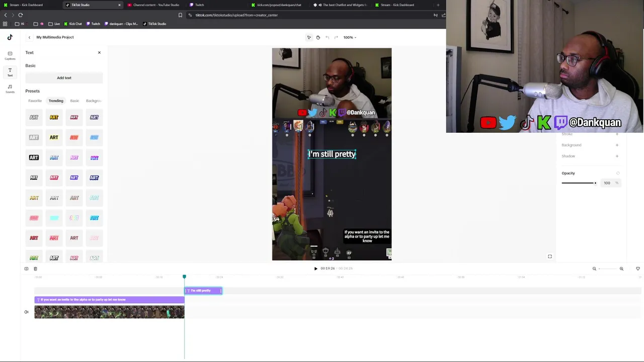
Task: Open the TikTok Studio bookmark
Action: 154,24
